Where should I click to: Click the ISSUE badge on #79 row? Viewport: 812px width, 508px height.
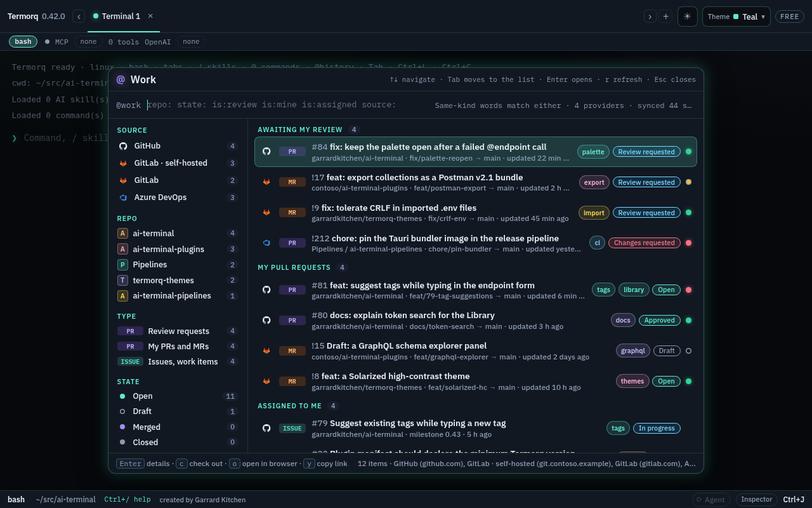(x=292, y=429)
